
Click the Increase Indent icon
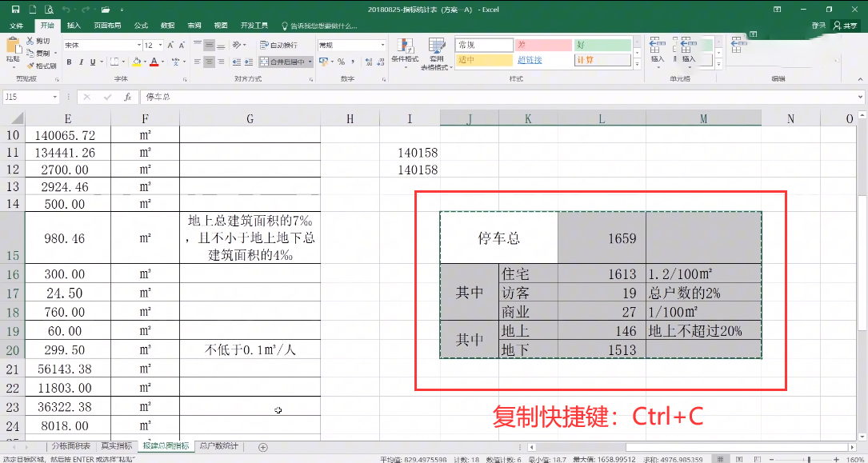point(249,62)
